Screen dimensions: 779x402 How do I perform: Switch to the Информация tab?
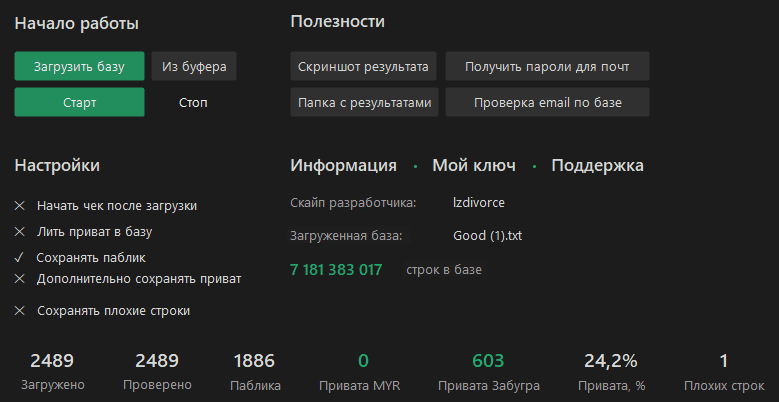tap(343, 165)
